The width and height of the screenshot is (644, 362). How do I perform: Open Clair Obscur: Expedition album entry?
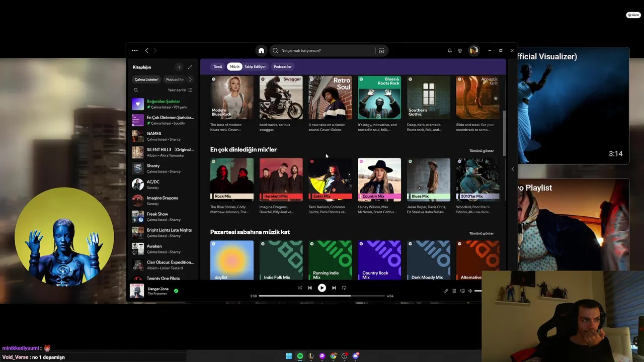coord(163,265)
